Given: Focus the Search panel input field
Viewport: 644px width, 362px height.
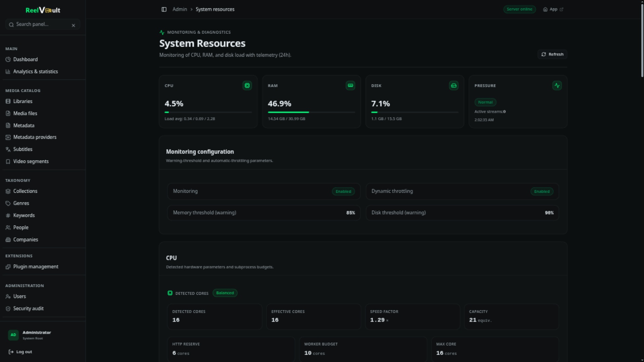Looking at the screenshot, I should click(x=43, y=24).
